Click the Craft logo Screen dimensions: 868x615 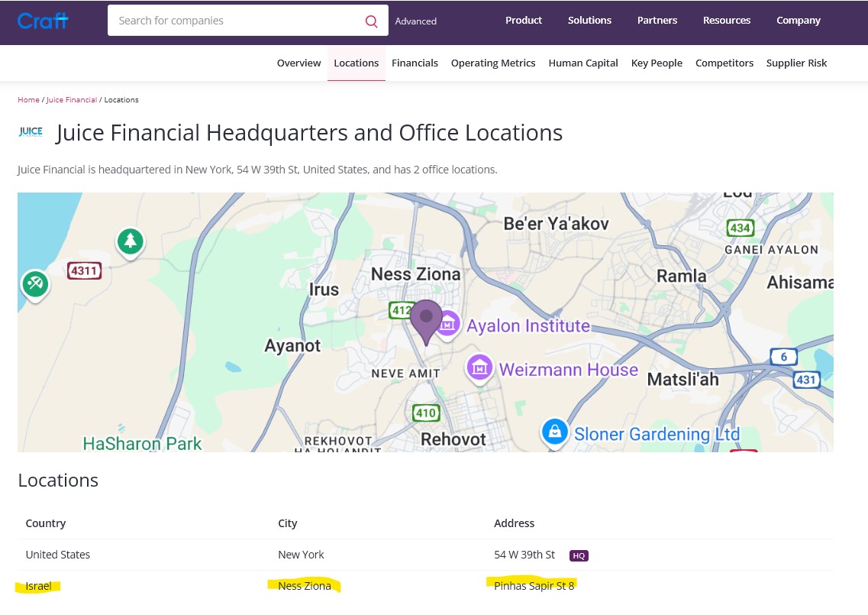coord(42,21)
